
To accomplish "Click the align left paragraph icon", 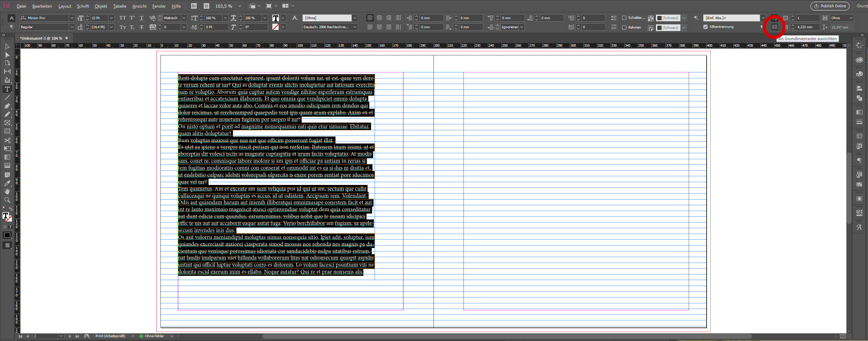I will pyautogui.click(x=370, y=18).
